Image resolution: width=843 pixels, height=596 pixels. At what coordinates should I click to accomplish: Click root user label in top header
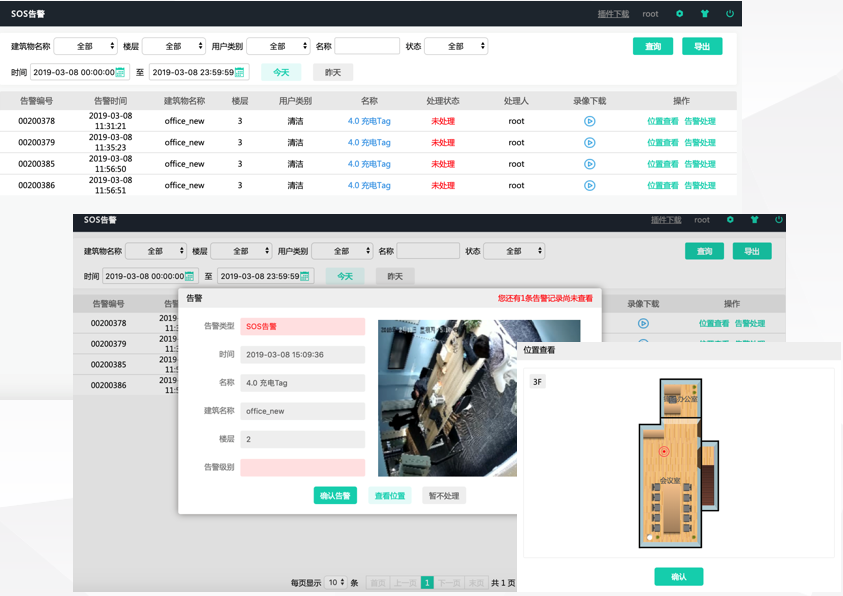(650, 14)
